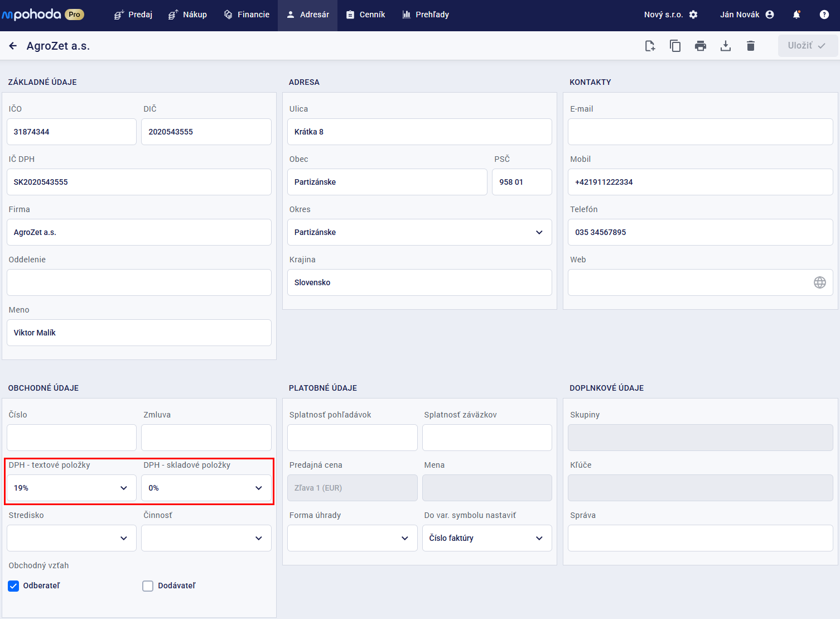The width and height of the screenshot is (840, 619).
Task: Click the copy record icon
Action: [675, 46]
